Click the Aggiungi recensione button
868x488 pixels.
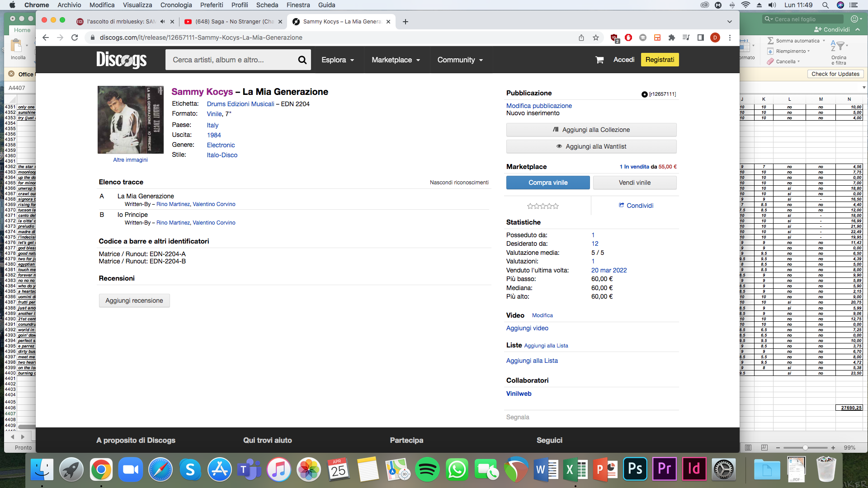(134, 300)
